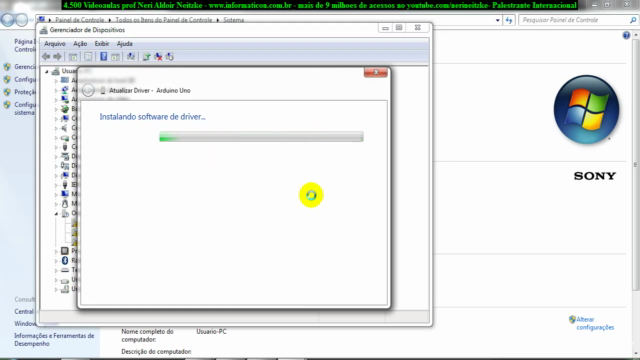Select the battery category tree icon

coord(65,109)
